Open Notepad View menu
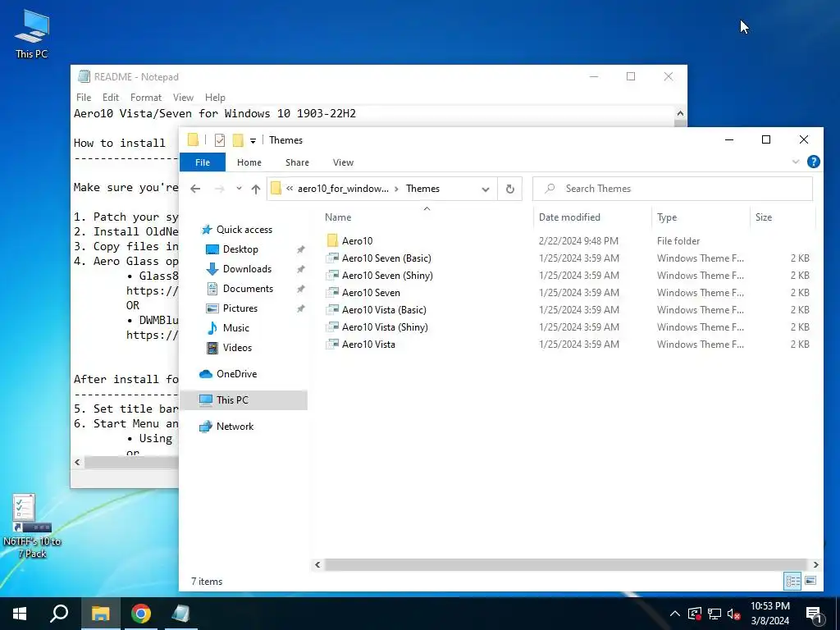Viewport: 840px width, 630px height. click(183, 98)
